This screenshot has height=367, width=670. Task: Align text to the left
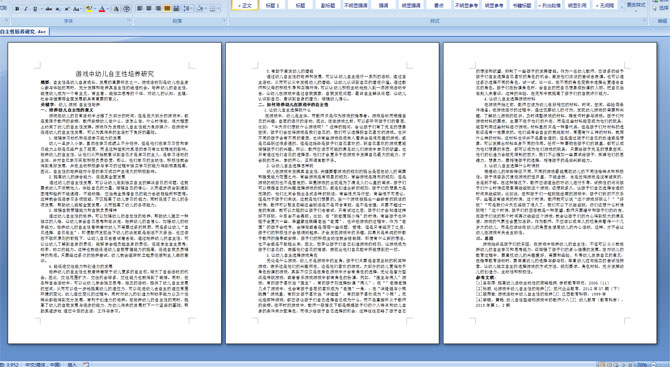[x=139, y=9]
